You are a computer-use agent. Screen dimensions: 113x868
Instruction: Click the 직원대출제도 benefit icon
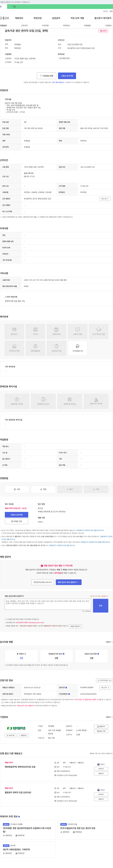(35, 348)
